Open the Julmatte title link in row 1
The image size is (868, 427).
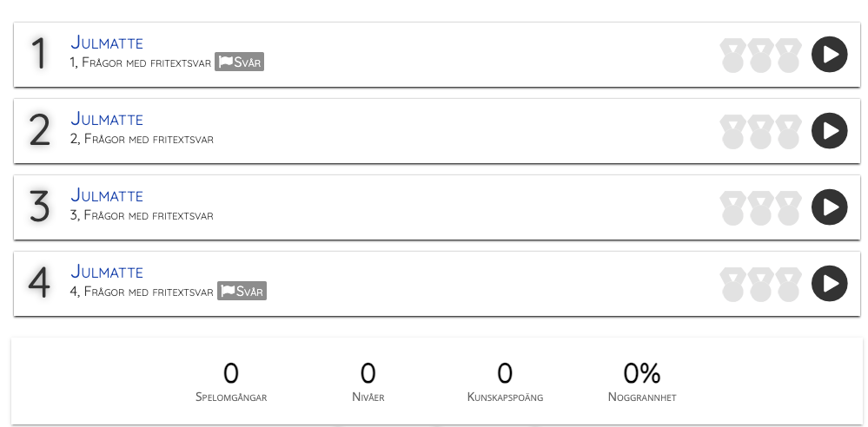pos(107,43)
